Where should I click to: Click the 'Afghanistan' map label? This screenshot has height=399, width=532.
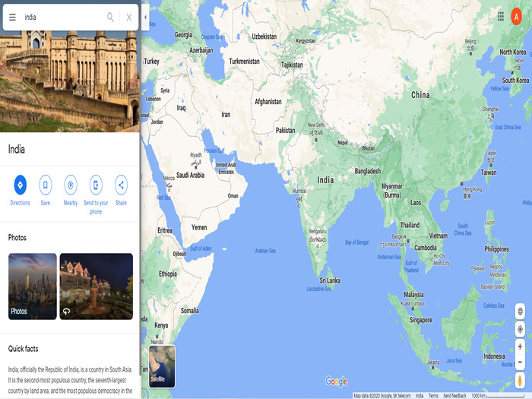tap(268, 101)
